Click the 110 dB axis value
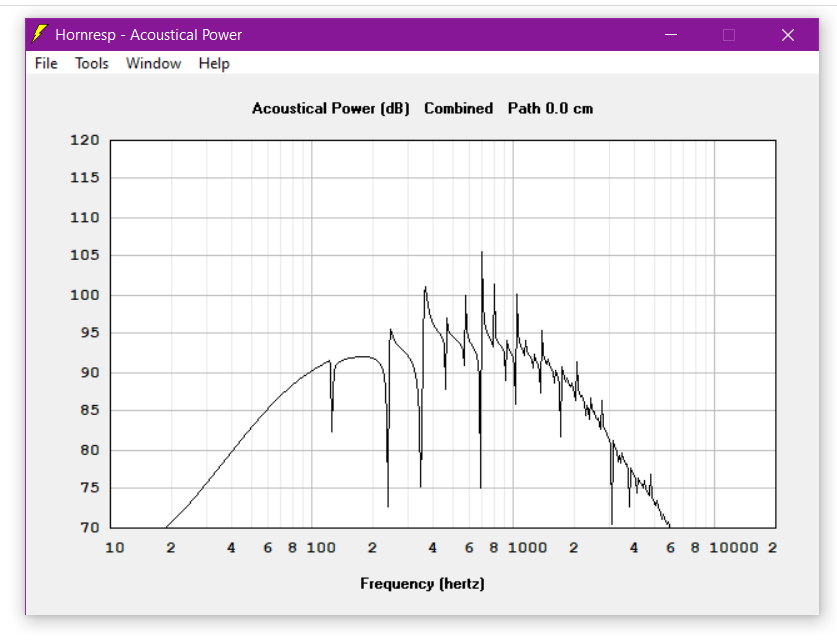 point(85,218)
